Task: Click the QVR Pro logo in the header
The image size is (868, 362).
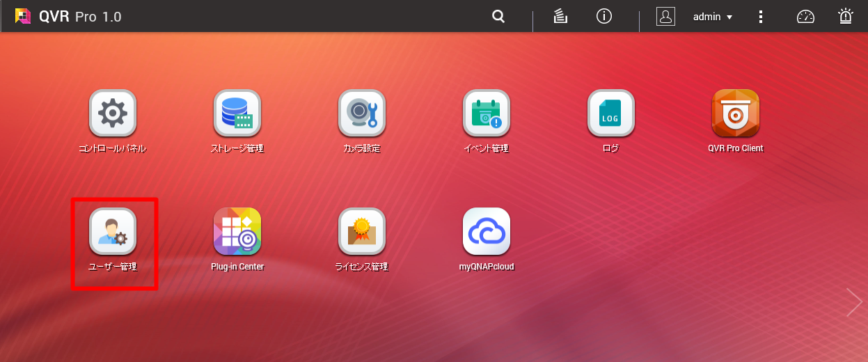Action: pos(23,16)
